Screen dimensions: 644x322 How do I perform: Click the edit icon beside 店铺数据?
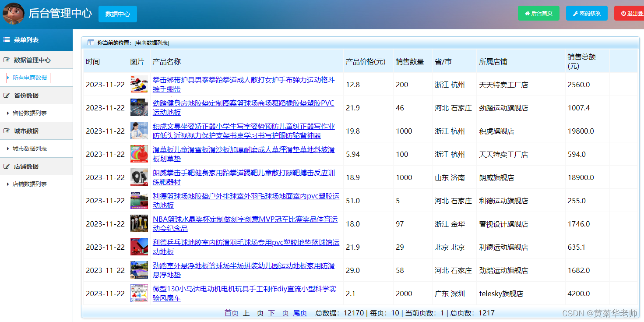(7, 166)
